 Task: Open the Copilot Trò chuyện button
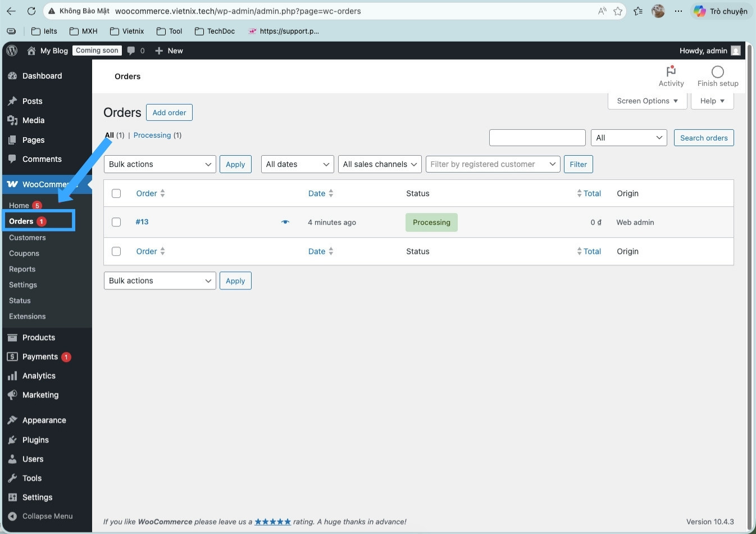point(720,11)
